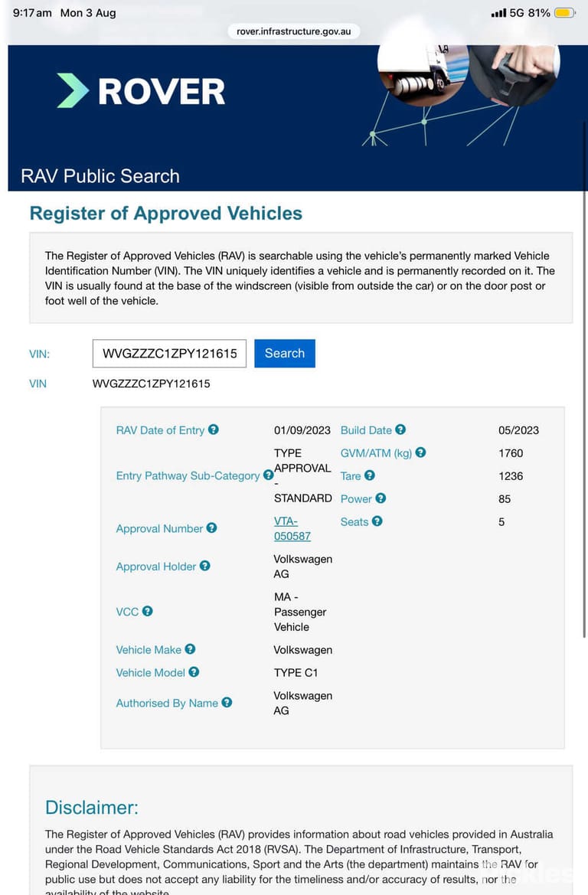
Task: Open the VTA-050587 approval number link
Action: (292, 528)
